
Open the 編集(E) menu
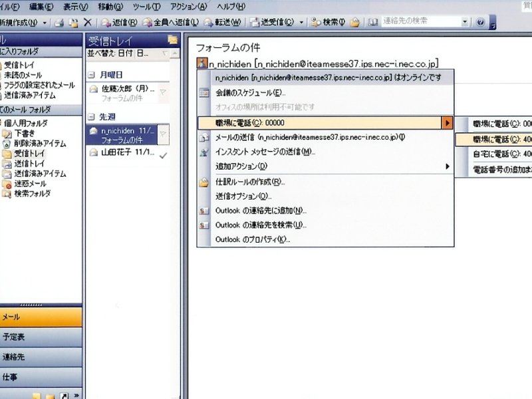pyautogui.click(x=41, y=7)
